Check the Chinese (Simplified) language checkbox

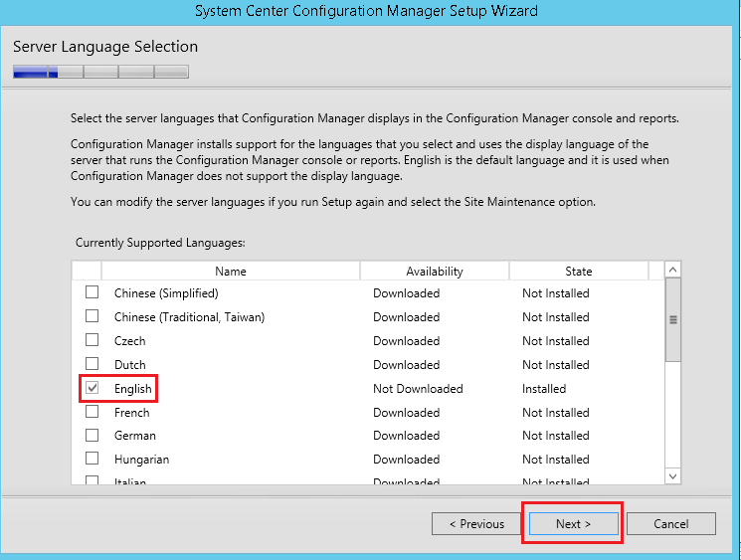pyautogui.click(x=93, y=292)
